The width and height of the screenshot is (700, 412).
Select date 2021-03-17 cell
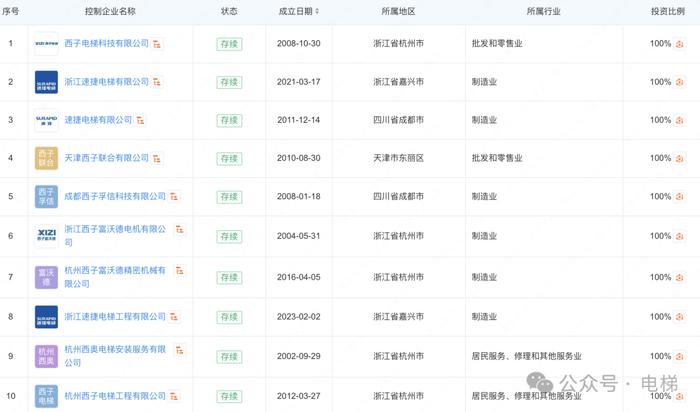pos(299,82)
